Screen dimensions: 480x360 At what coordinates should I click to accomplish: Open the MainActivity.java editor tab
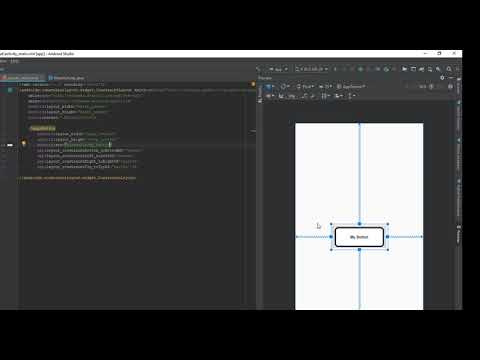pos(67,78)
